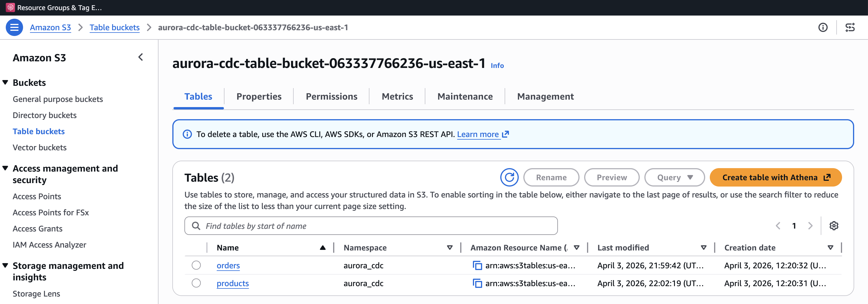Screen dimensions: 868x304
Task: Switch to the Maintenance tab
Action: pos(465,97)
